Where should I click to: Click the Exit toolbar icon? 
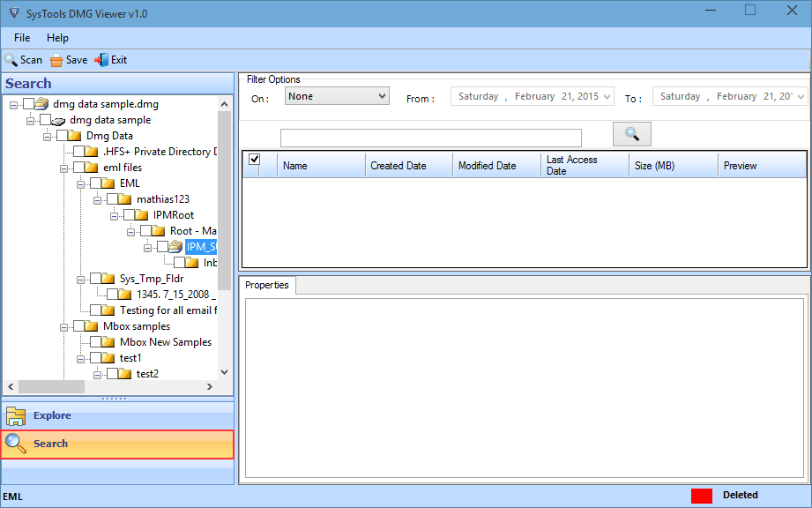pos(101,60)
